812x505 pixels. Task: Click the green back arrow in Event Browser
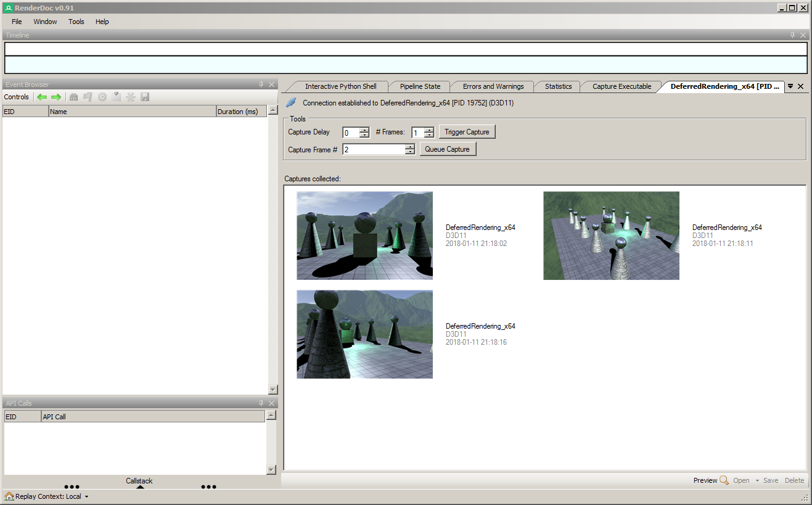(42, 97)
